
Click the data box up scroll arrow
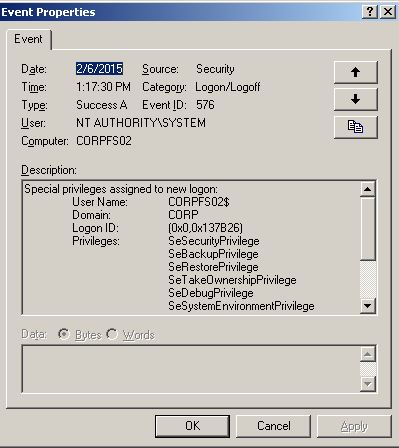(x=368, y=354)
